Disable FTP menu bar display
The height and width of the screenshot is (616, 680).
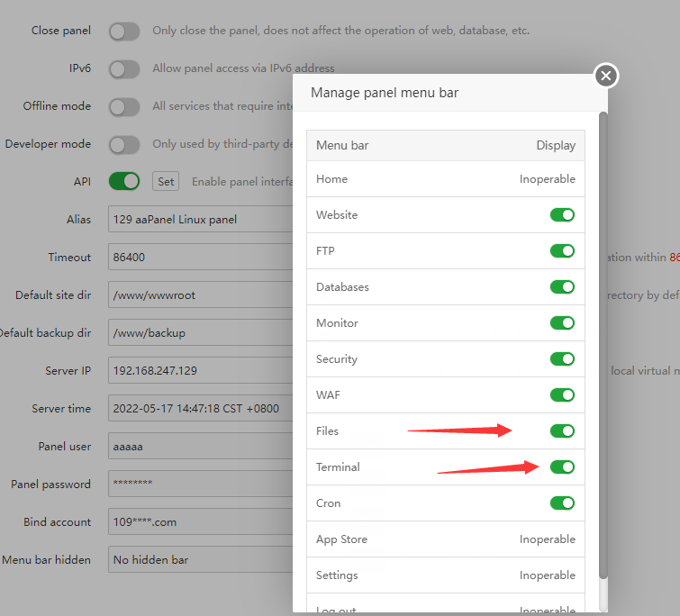tap(562, 251)
